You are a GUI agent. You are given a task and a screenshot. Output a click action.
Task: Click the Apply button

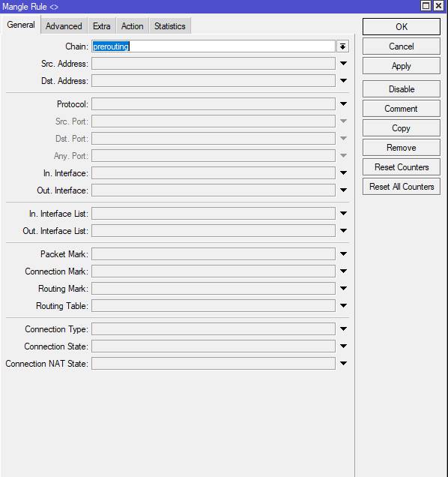pos(402,66)
